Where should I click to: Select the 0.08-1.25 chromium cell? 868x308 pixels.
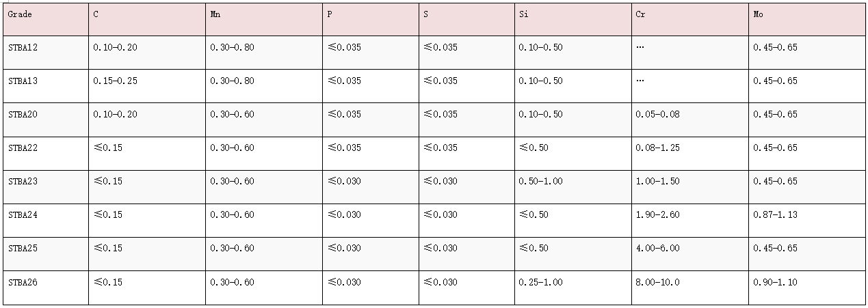(x=657, y=148)
